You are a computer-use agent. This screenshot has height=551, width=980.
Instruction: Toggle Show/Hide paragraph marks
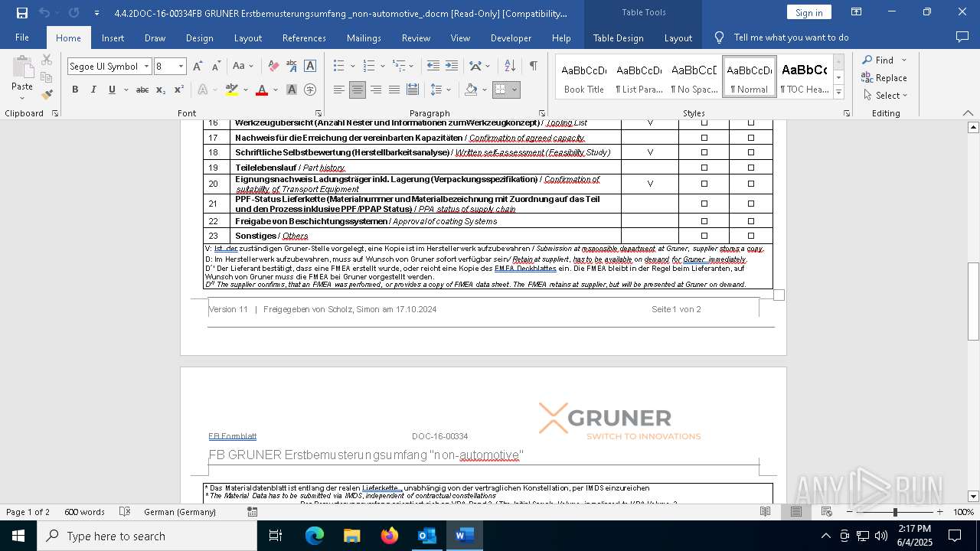(533, 67)
